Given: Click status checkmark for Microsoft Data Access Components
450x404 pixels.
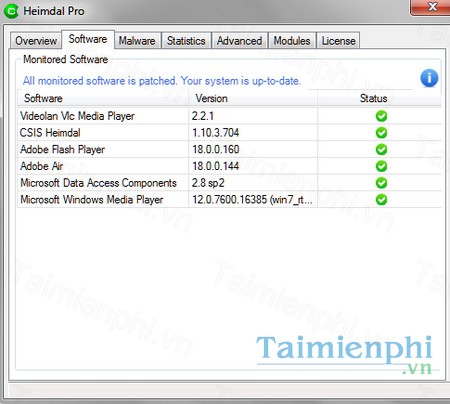Looking at the screenshot, I should (381, 183).
